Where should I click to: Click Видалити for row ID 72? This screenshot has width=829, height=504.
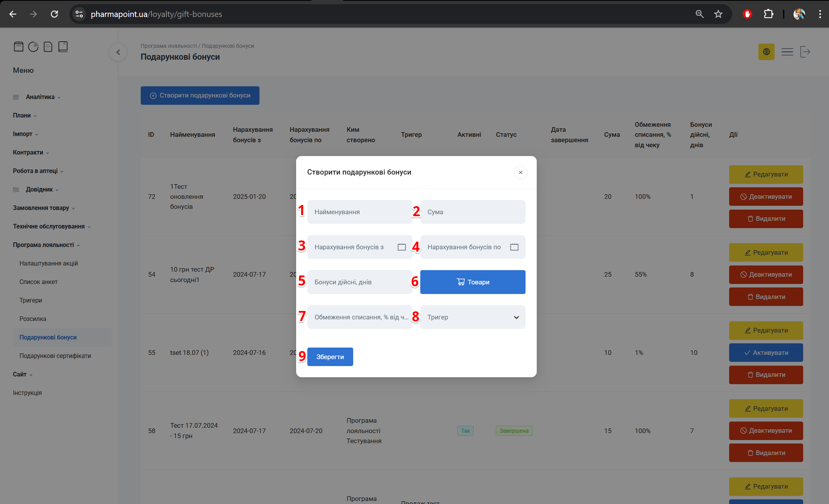point(766,219)
